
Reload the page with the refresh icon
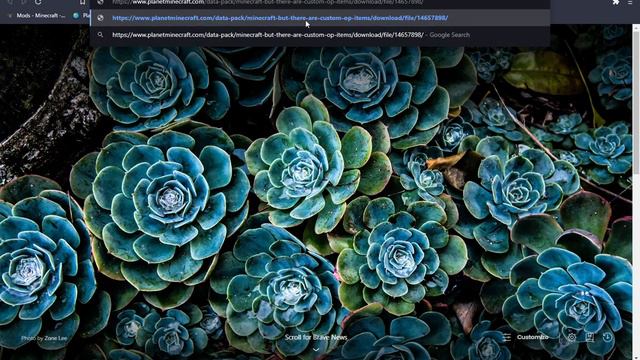click(x=38, y=2)
